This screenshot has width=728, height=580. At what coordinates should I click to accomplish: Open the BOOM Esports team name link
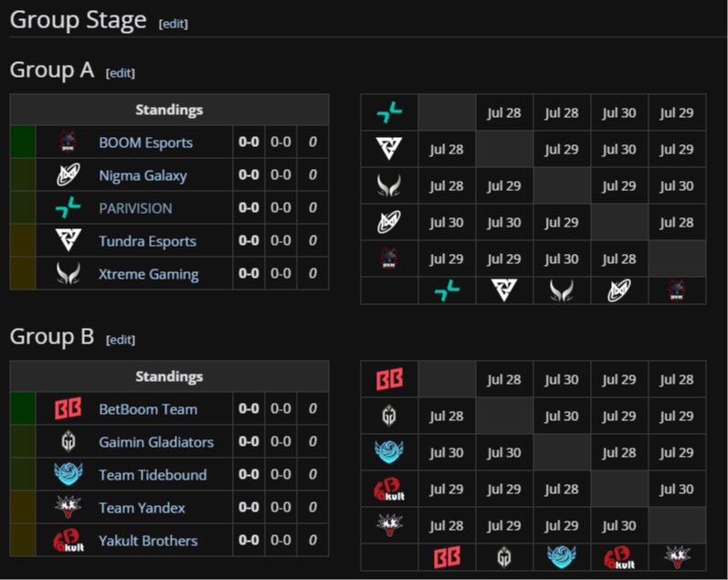tap(145, 142)
